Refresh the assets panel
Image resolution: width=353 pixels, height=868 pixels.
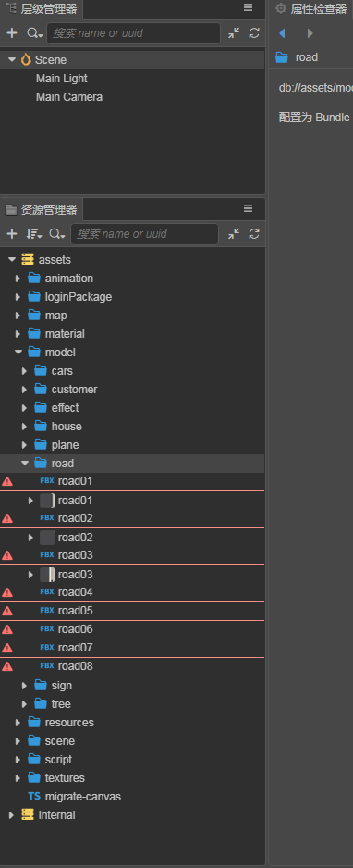(x=254, y=233)
